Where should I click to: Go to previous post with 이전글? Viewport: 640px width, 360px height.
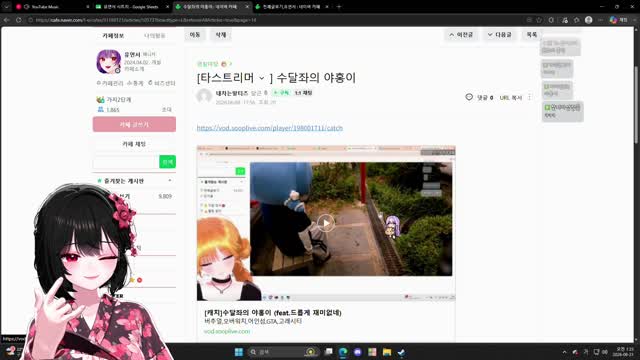[x=461, y=35]
